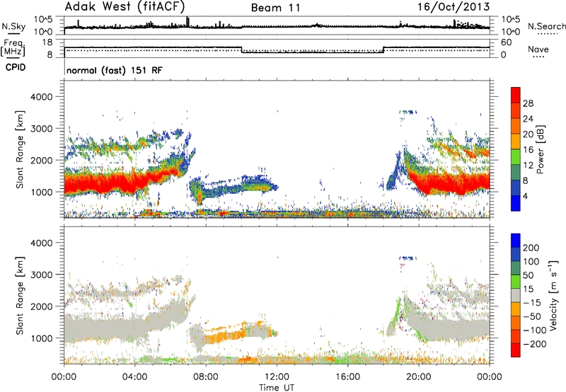Click the "28" value on power colorbar
Image resolution: width=566 pixels, height=392 pixels.
pos(528,103)
